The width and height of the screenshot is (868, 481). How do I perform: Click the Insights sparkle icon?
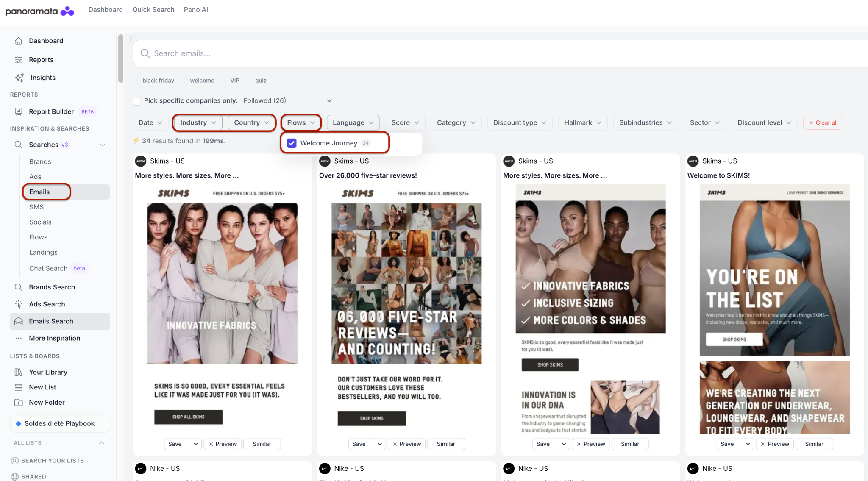click(x=19, y=78)
